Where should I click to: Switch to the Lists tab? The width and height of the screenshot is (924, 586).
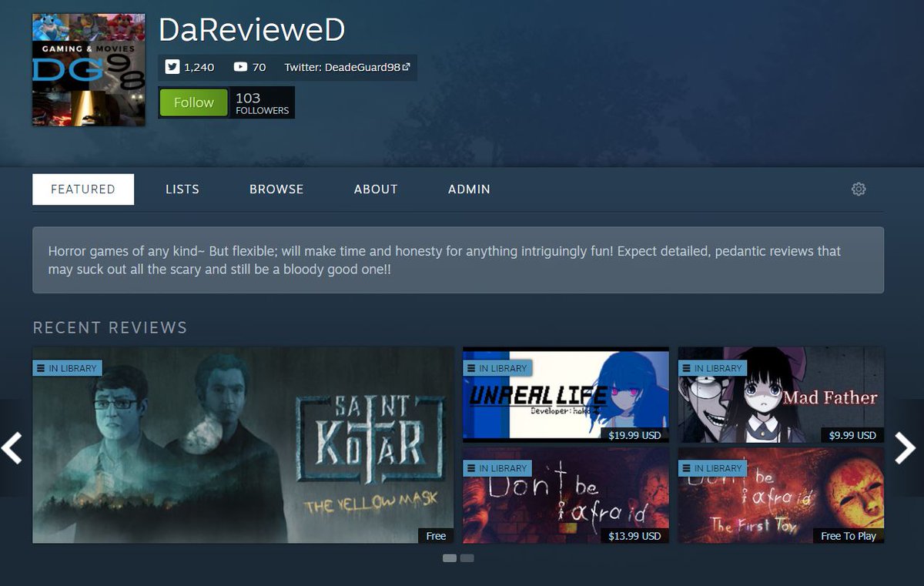[182, 189]
